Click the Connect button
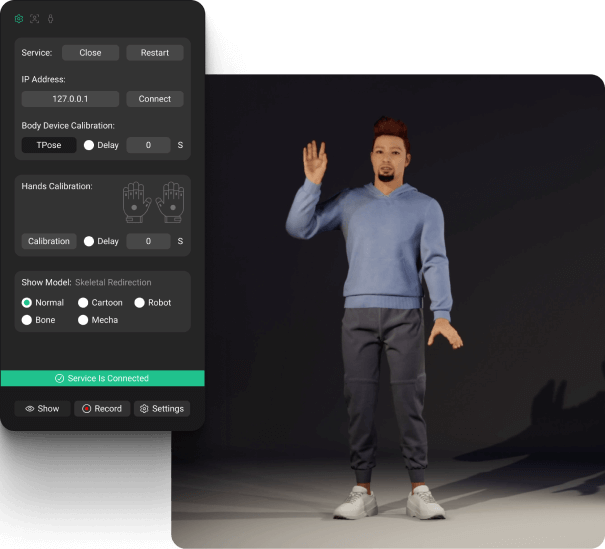605x549 pixels. [x=155, y=99]
